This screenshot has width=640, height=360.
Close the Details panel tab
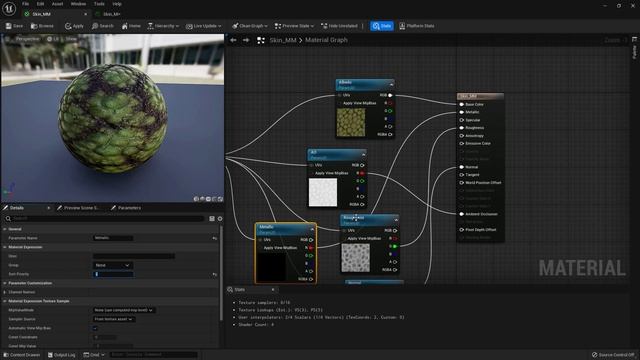[x=49, y=208]
